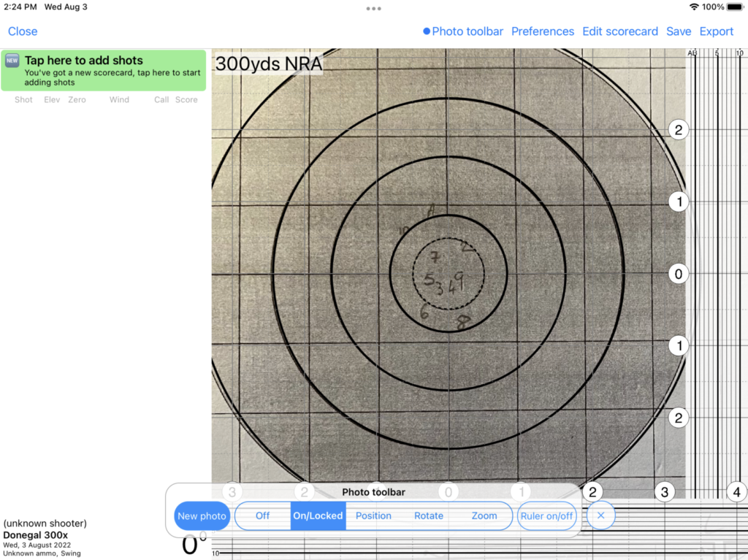The image size is (748, 560).
Task: Tap the 0 elevation marker circle
Action: (679, 274)
